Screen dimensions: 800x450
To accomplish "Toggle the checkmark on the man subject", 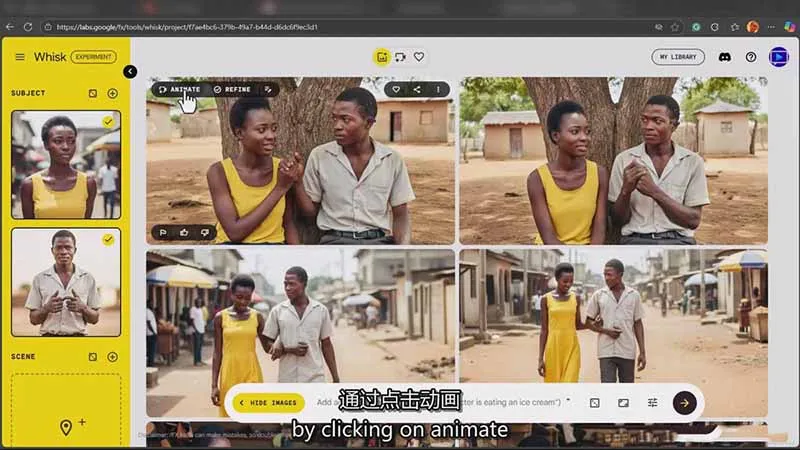I will [x=108, y=240].
